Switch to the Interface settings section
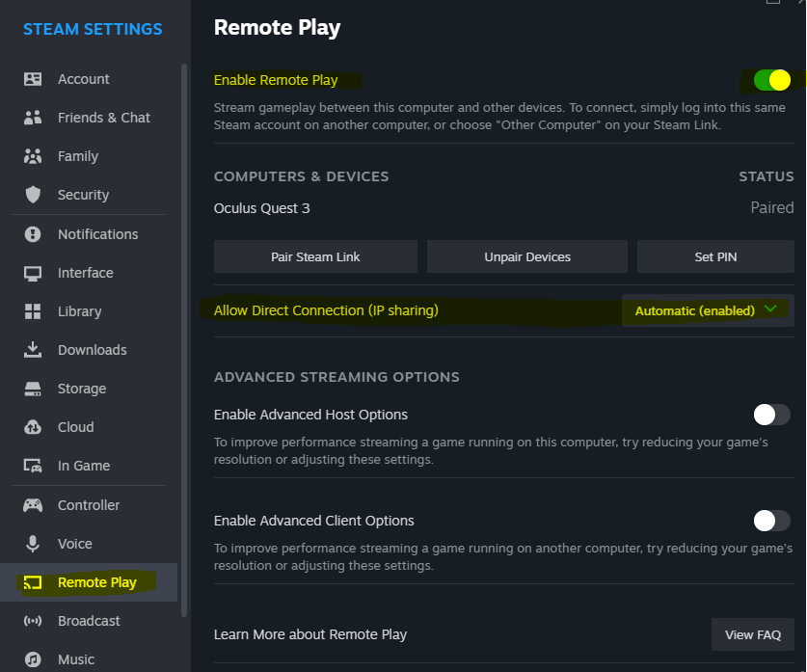The height and width of the screenshot is (672, 807). pyautogui.click(x=85, y=273)
